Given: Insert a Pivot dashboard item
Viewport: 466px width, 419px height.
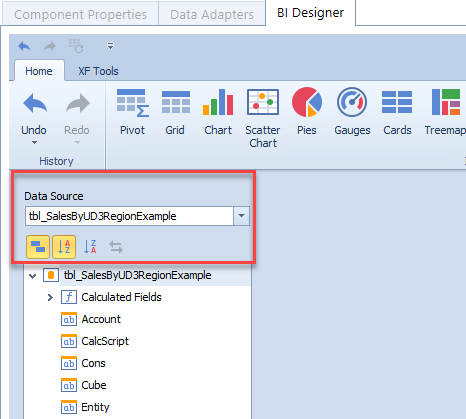Looking at the screenshot, I should [132, 112].
